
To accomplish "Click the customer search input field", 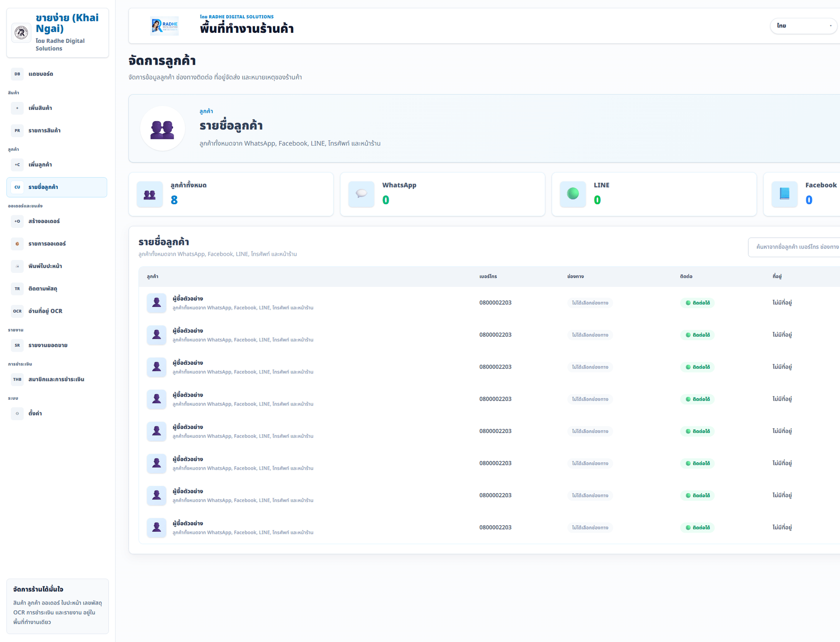I will coord(794,247).
